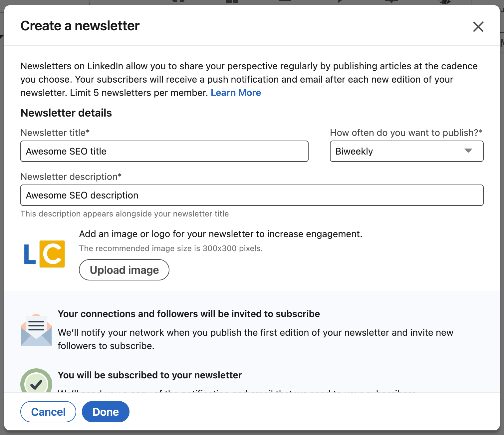Click the envelope invitation icon
504x435 pixels.
(36, 330)
